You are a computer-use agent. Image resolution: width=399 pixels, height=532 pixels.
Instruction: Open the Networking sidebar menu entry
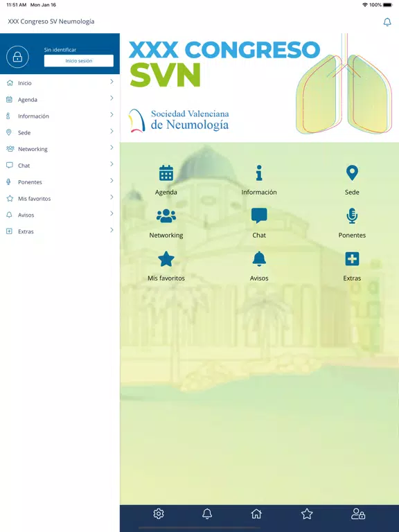pos(60,149)
